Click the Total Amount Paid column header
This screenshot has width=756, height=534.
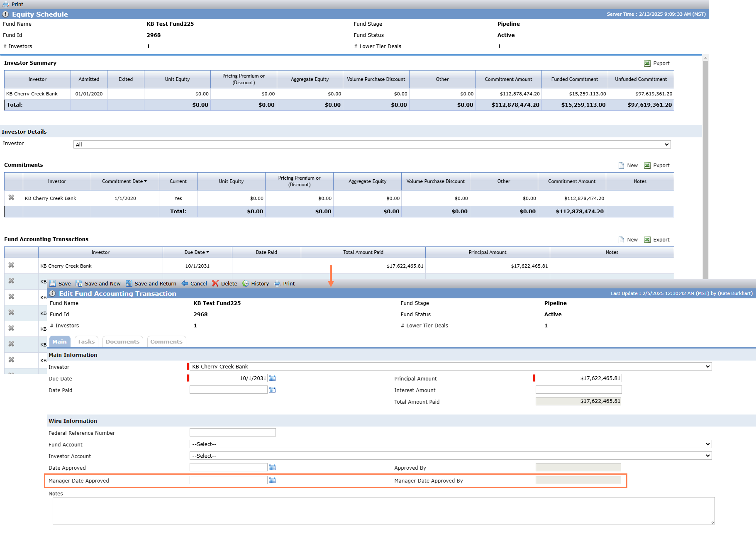coord(363,252)
